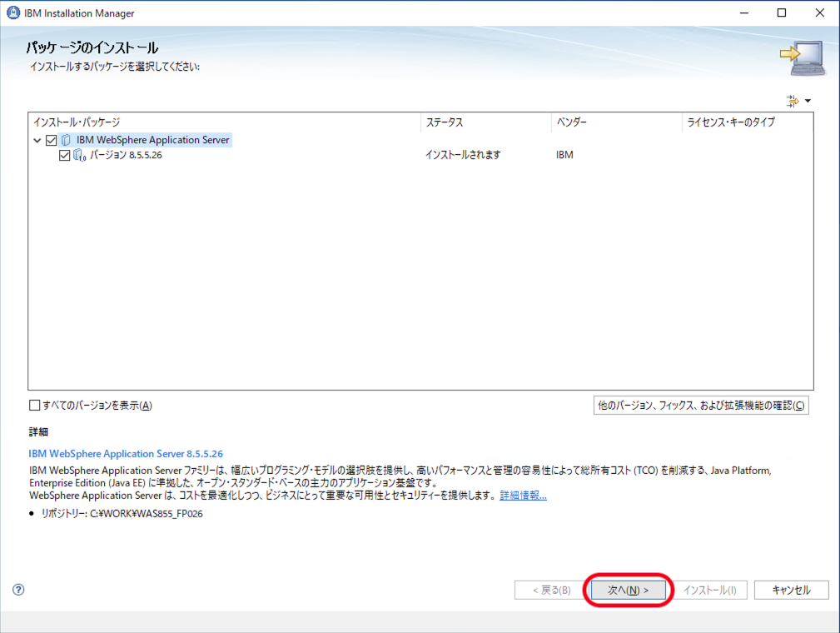Click the ベンダー column header
This screenshot has height=633, width=840.
pyautogui.click(x=617, y=122)
